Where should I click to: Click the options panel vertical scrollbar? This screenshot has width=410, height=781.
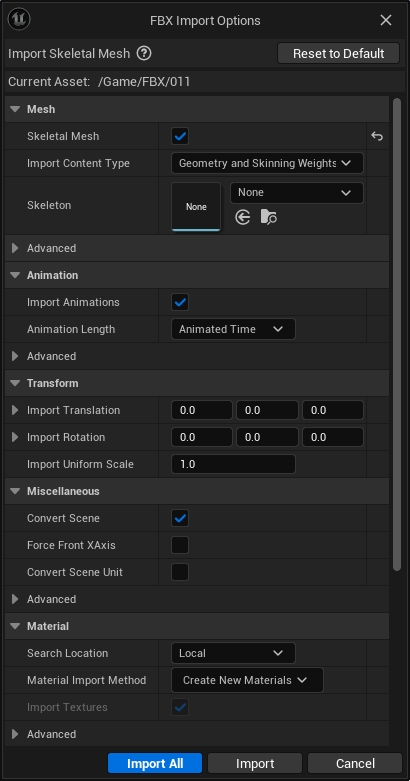coord(397,334)
